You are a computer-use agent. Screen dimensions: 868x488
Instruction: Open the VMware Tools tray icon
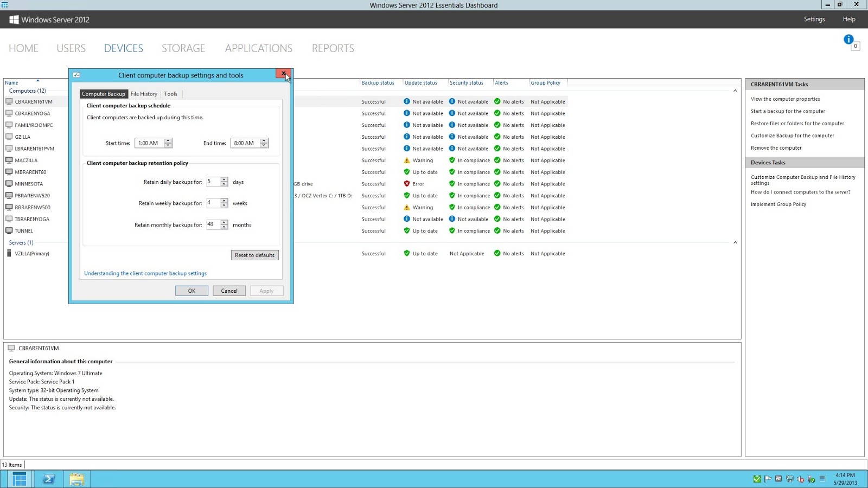[x=778, y=479]
